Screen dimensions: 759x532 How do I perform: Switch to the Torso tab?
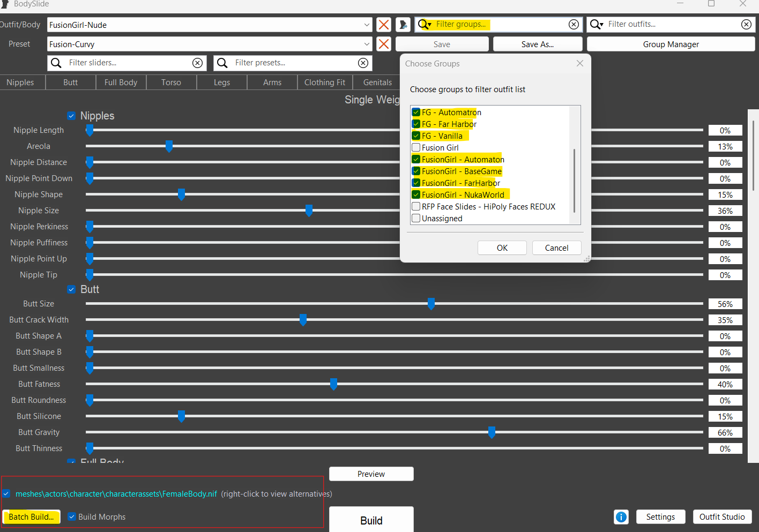click(172, 83)
